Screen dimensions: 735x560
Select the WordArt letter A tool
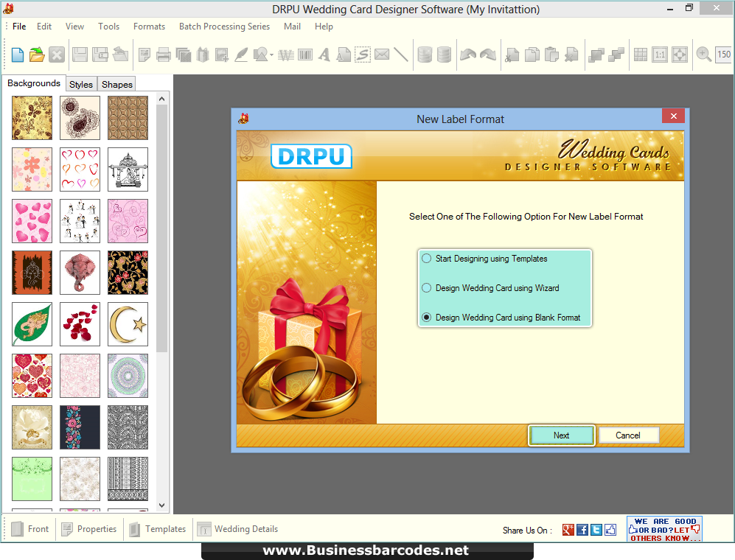pyautogui.click(x=324, y=55)
